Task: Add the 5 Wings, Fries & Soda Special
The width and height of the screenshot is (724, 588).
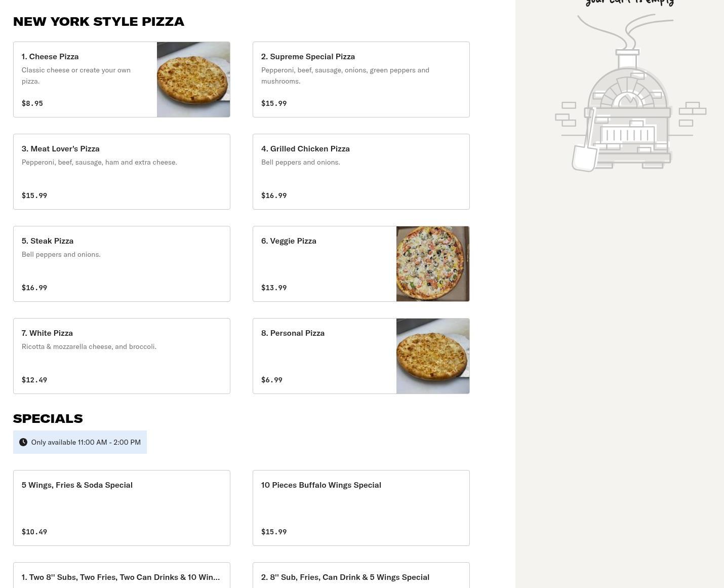Action: [x=122, y=508]
